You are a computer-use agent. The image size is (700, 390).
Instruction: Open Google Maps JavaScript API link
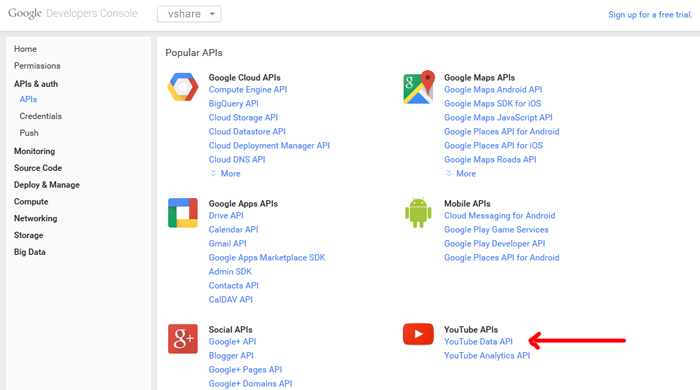click(x=498, y=118)
